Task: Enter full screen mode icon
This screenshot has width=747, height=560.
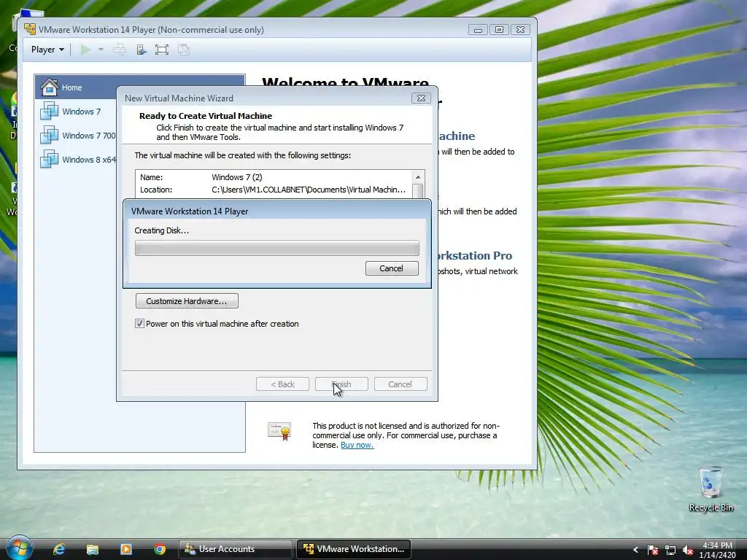Action: tap(162, 50)
